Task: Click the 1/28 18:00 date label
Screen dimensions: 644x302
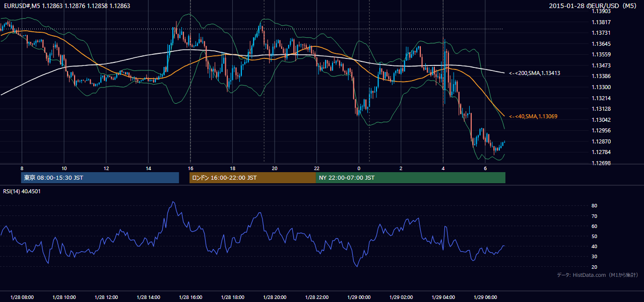Action: [x=232, y=297]
